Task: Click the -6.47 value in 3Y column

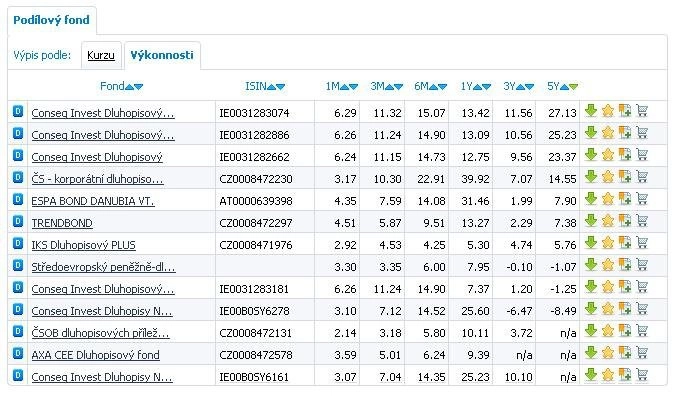Action: 520,311
